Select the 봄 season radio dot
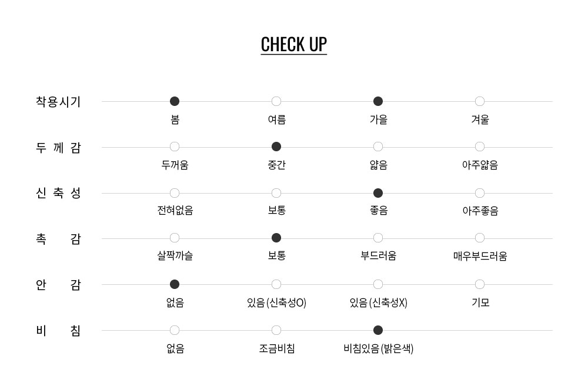The image size is (588, 389). (x=175, y=101)
